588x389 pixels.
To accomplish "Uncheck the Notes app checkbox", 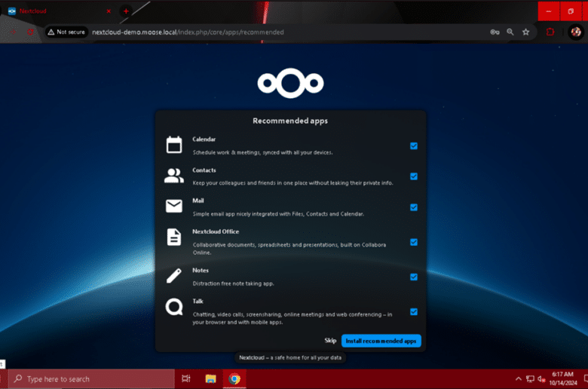I will 414,277.
